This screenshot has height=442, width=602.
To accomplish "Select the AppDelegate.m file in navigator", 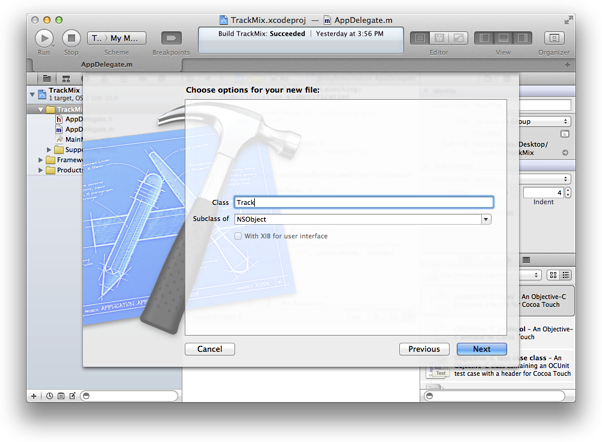I will (x=69, y=129).
